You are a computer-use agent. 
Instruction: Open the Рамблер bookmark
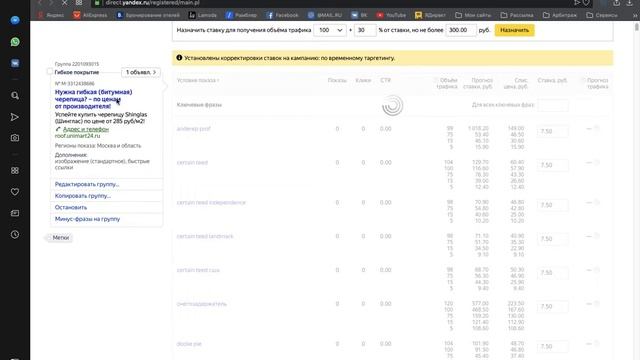click(x=241, y=15)
